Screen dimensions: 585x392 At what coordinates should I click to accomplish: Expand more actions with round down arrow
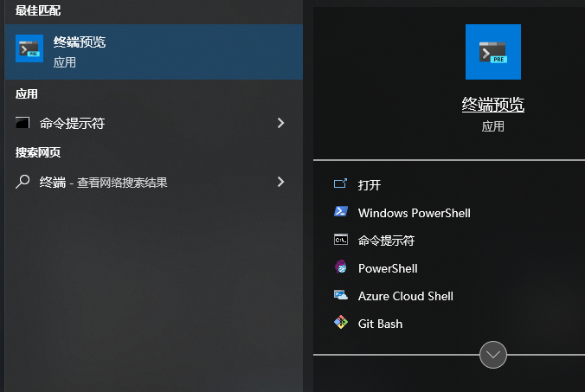point(493,355)
